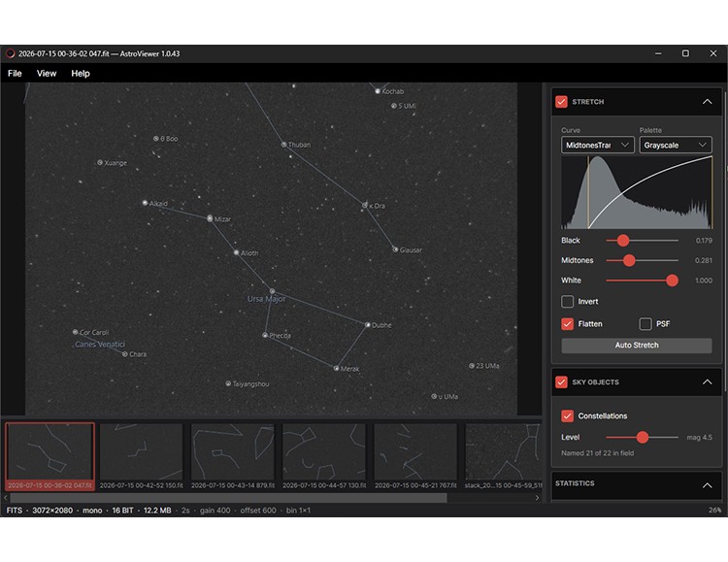Maximize the AstroViewer window
This screenshot has width=728, height=562.
click(x=685, y=53)
